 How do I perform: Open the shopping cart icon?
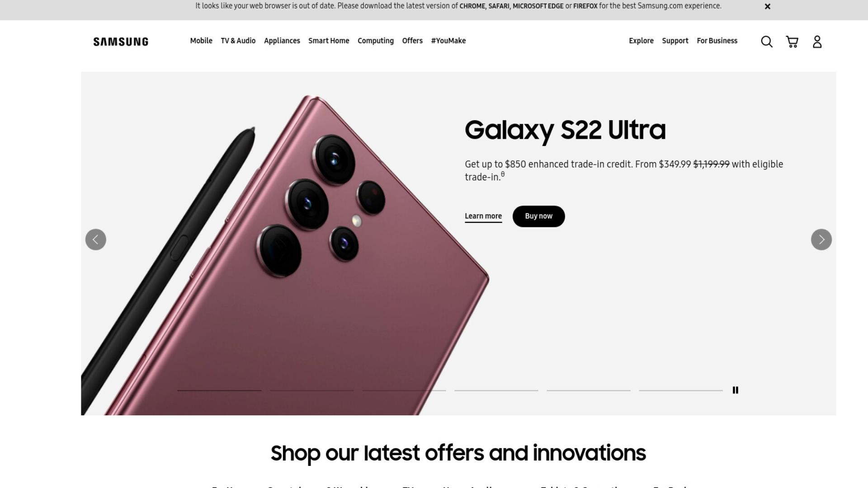[x=792, y=42]
